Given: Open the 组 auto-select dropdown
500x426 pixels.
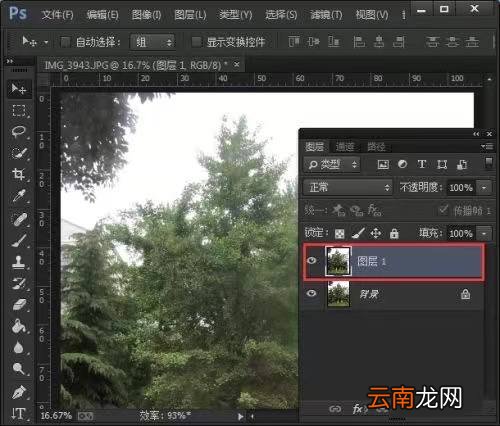Looking at the screenshot, I should click(153, 42).
